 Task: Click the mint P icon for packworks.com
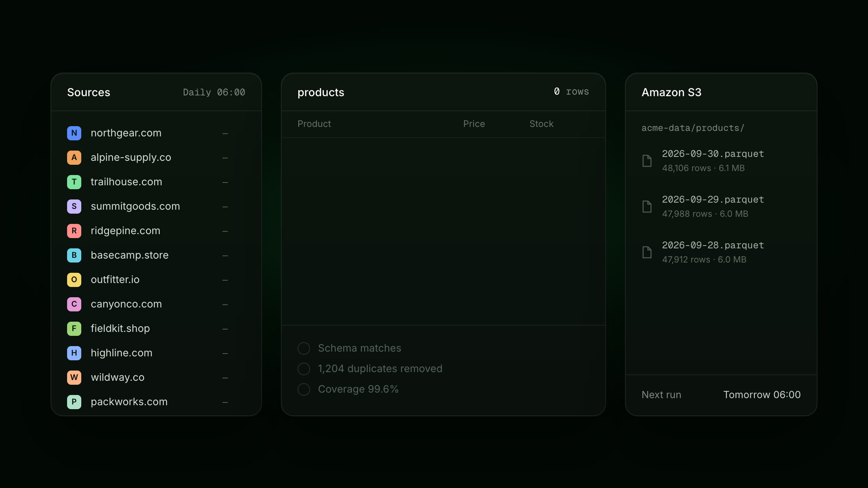(x=74, y=402)
